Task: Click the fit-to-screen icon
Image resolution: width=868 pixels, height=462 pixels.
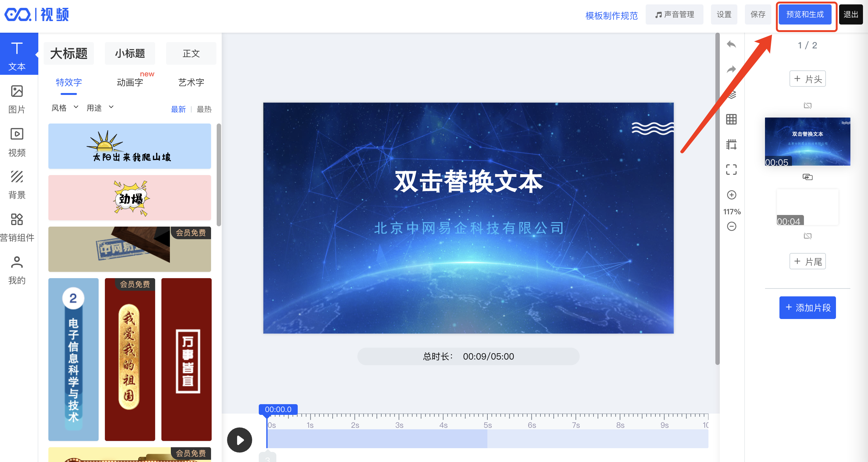Action: (731, 169)
